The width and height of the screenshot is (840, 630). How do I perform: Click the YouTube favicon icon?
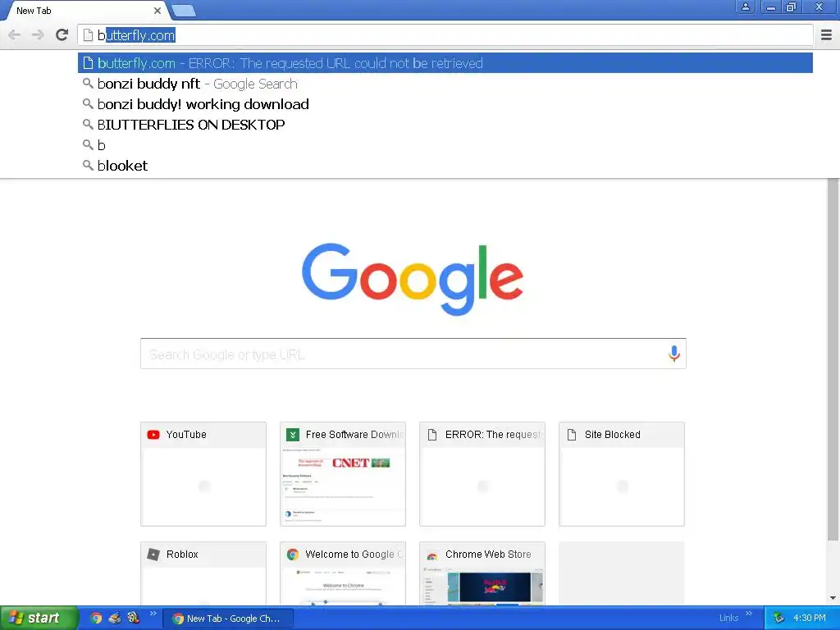153,435
